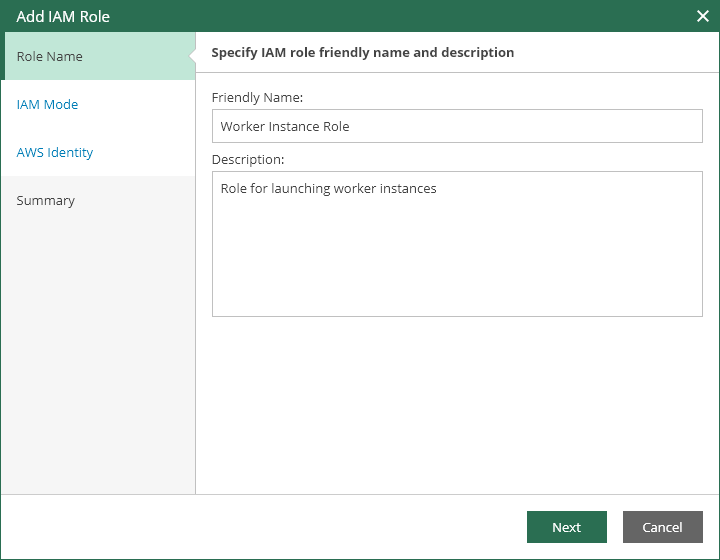The width and height of the screenshot is (720, 560).
Task: Click the empty title bar area before close icon
Action: [x=400, y=16]
